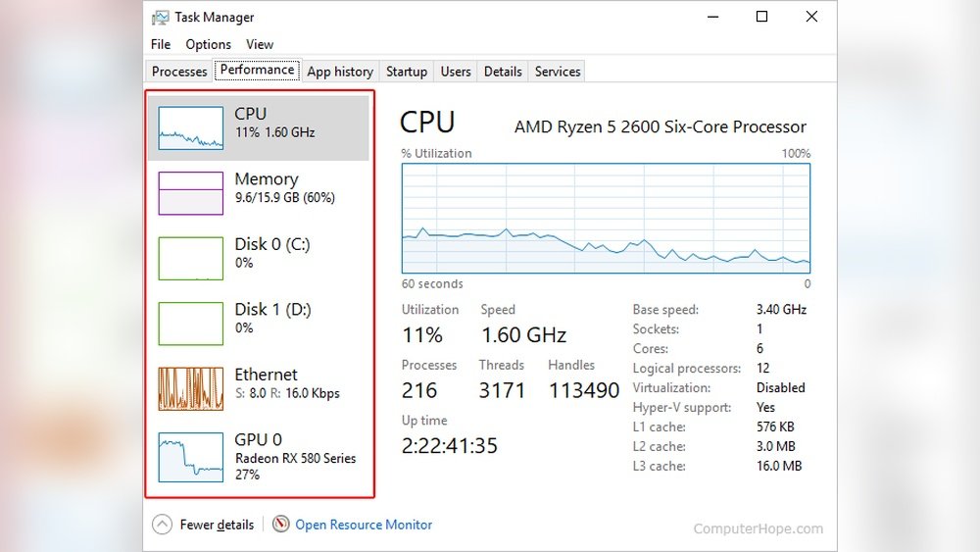Open the Options menu
This screenshot has width=980, height=552.
[x=208, y=44]
